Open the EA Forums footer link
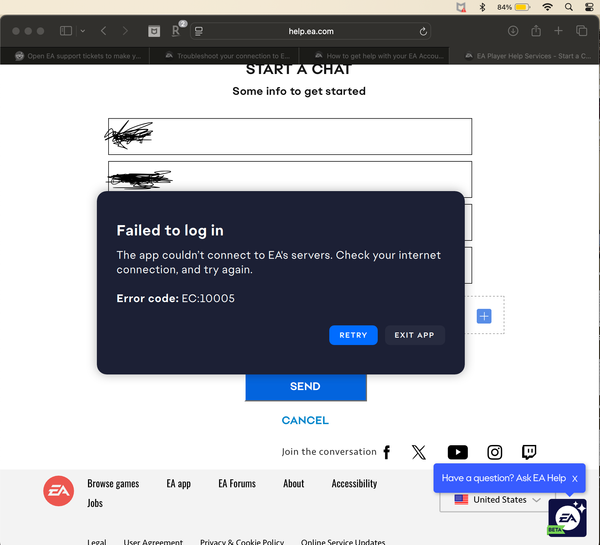The height and width of the screenshot is (545, 600). click(237, 483)
